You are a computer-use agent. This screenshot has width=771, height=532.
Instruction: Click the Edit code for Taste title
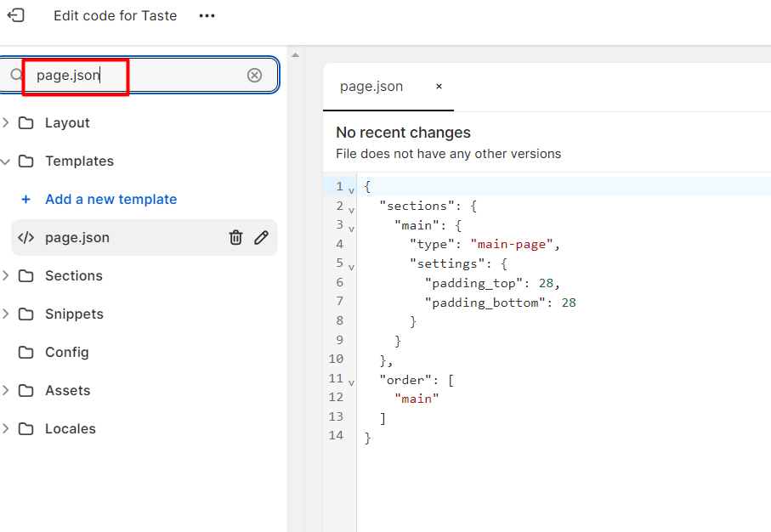(115, 16)
